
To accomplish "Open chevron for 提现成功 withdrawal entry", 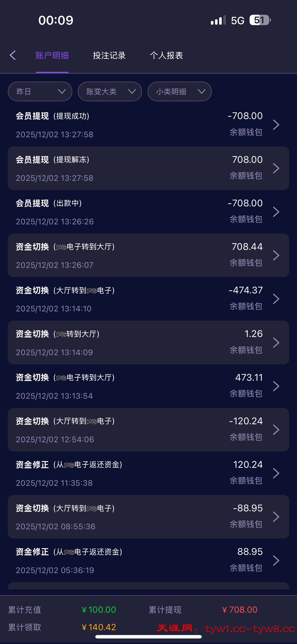I will (276, 125).
